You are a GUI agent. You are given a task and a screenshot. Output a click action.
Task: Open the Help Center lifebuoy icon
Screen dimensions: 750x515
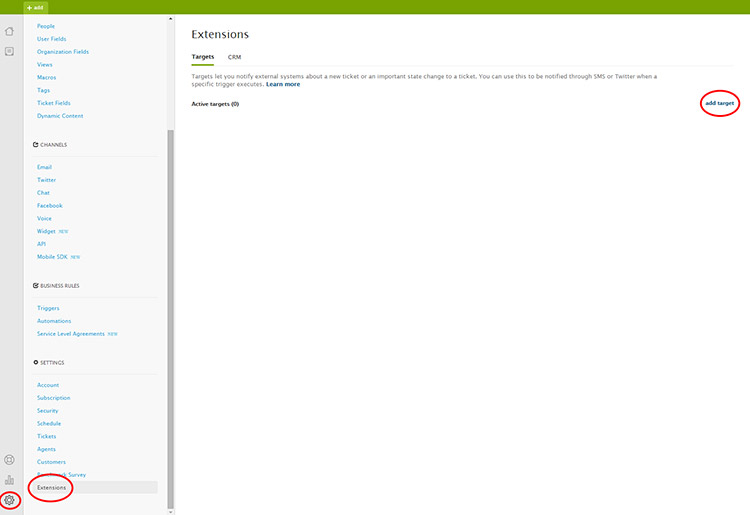click(x=10, y=460)
